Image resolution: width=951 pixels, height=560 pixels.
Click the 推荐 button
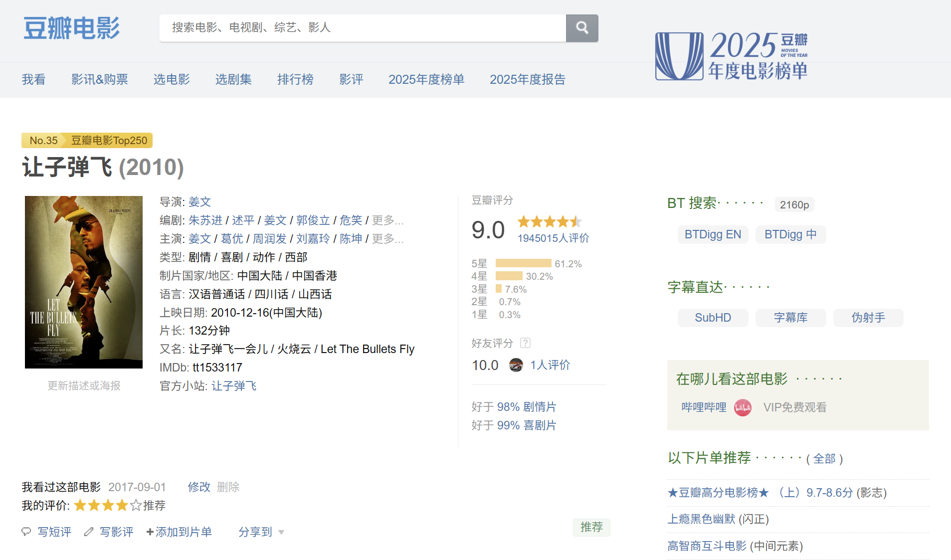pos(591,527)
